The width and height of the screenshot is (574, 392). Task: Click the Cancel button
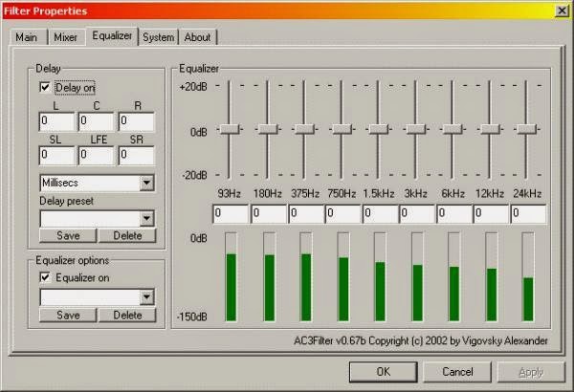457,372
